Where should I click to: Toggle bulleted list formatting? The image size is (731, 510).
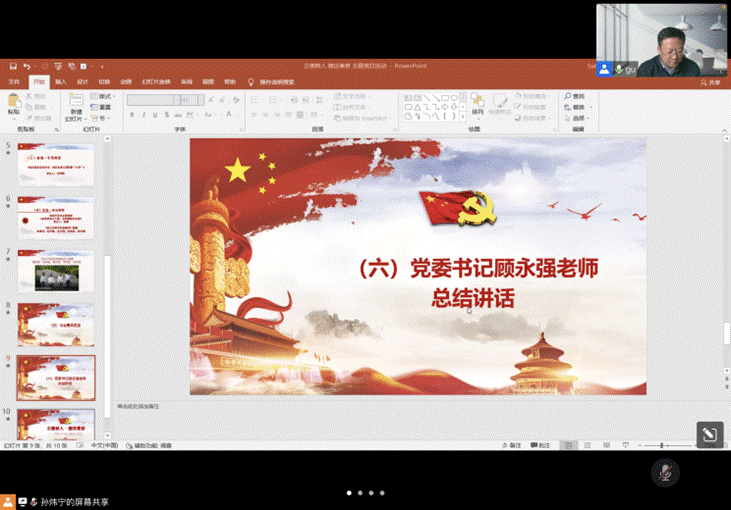(x=255, y=100)
